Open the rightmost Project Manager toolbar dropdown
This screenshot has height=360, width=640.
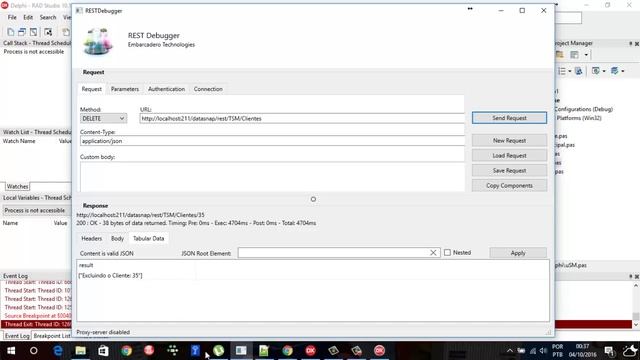coord(623,71)
